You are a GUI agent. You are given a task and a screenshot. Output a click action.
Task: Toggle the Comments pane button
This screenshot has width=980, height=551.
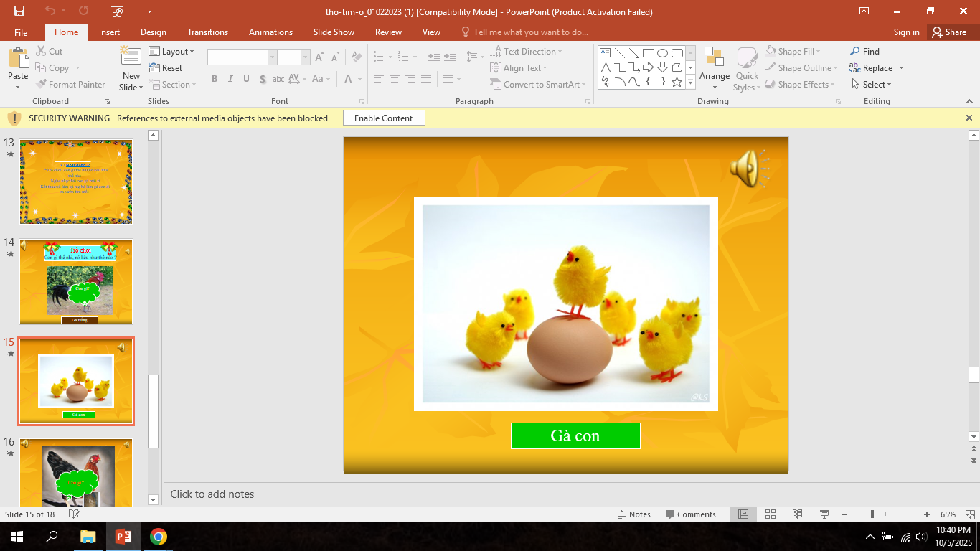click(x=690, y=514)
